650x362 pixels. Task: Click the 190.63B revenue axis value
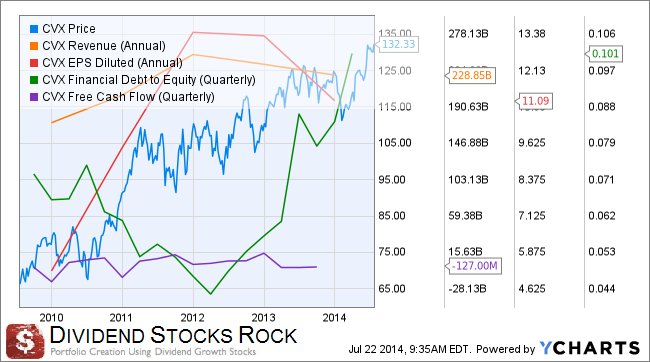pyautogui.click(x=468, y=107)
